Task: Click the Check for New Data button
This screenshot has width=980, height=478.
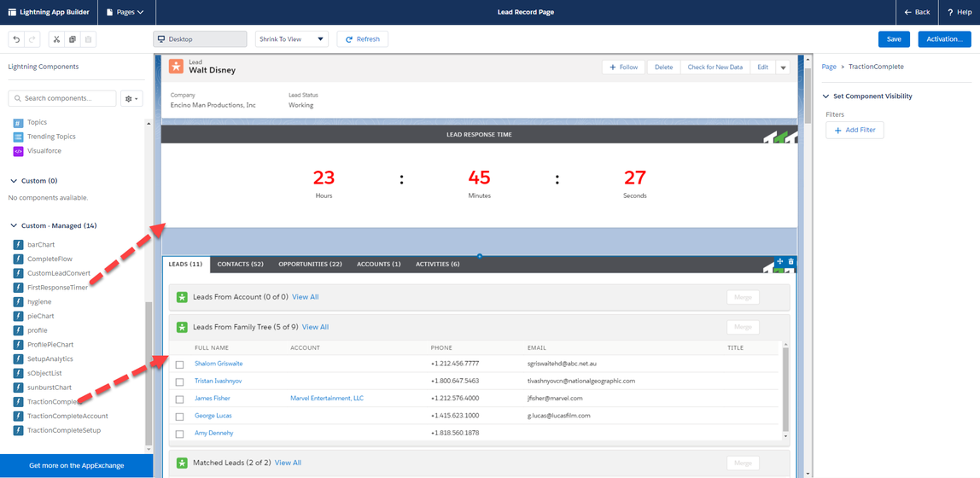Action: [715, 67]
